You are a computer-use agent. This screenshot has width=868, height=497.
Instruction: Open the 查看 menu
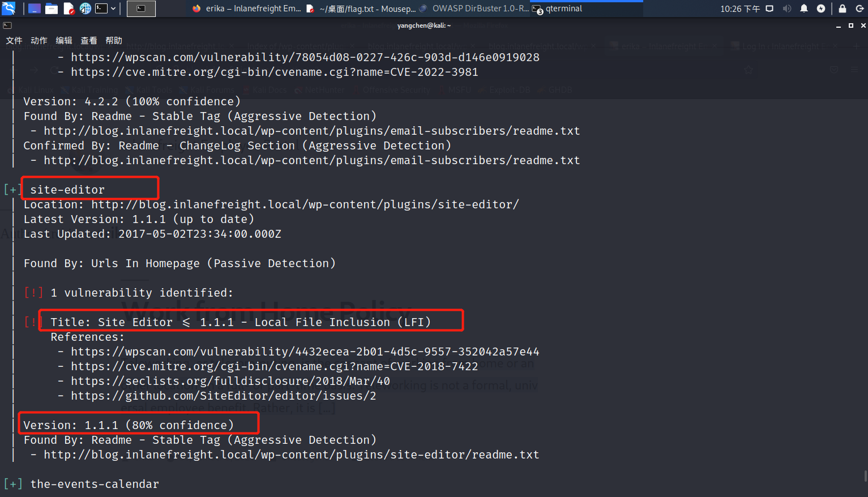89,40
